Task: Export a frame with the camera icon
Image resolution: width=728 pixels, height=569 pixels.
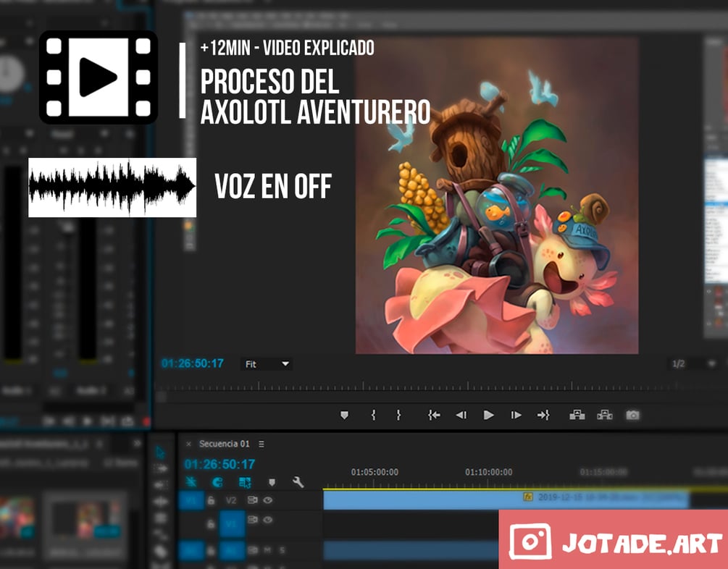Action: [x=632, y=415]
